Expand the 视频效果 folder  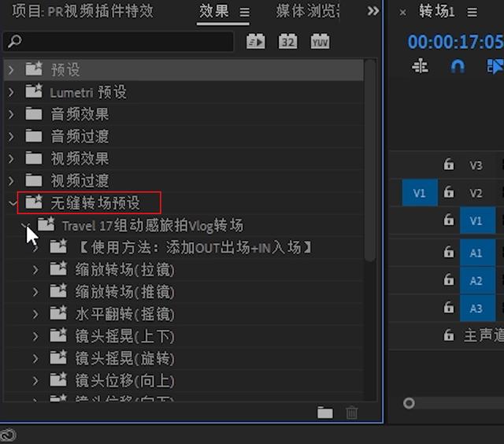coord(11,159)
